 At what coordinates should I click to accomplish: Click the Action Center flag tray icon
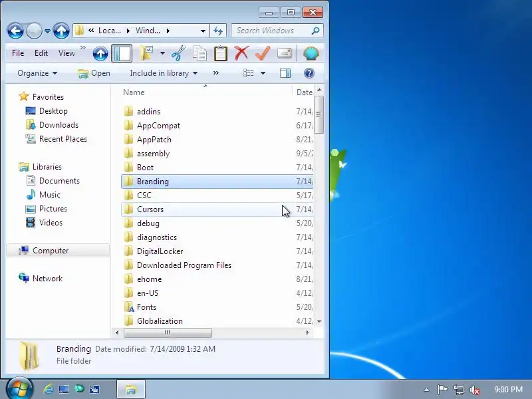click(442, 390)
